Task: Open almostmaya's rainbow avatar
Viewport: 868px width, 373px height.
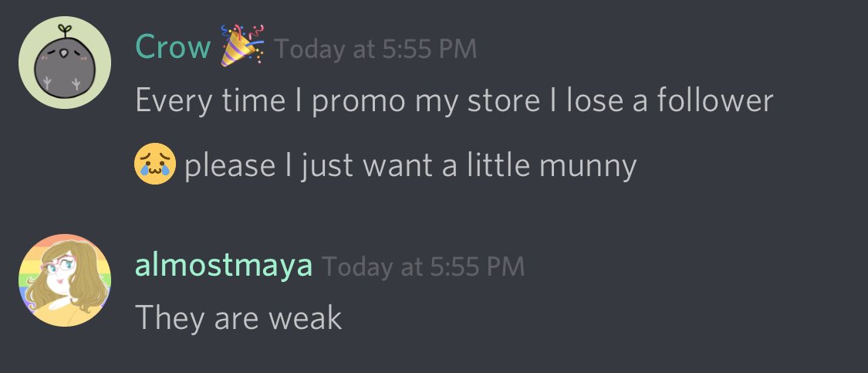Action: [65, 280]
